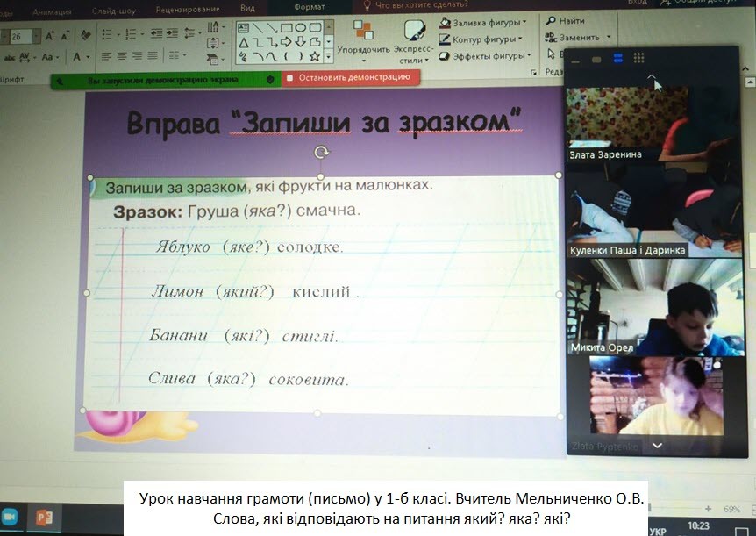This screenshot has width=756, height=536.
Task: Click the Zoom app icon in taskbar
Action: tap(10, 517)
